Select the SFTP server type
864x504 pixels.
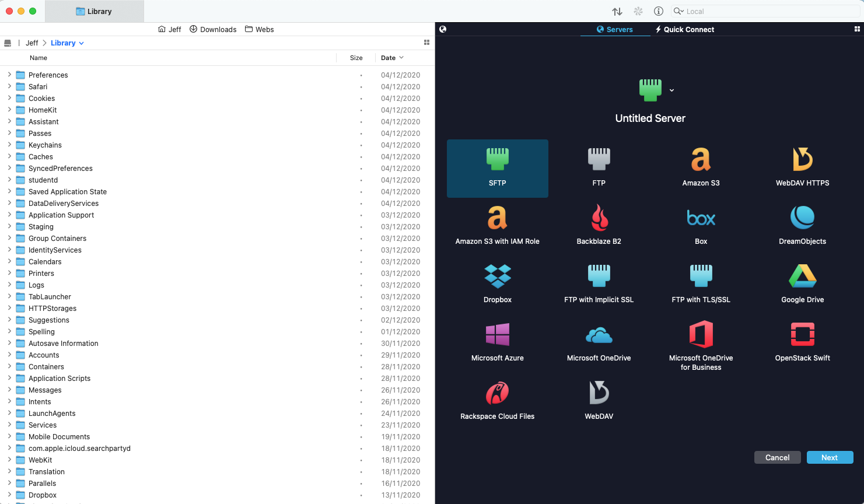point(498,168)
